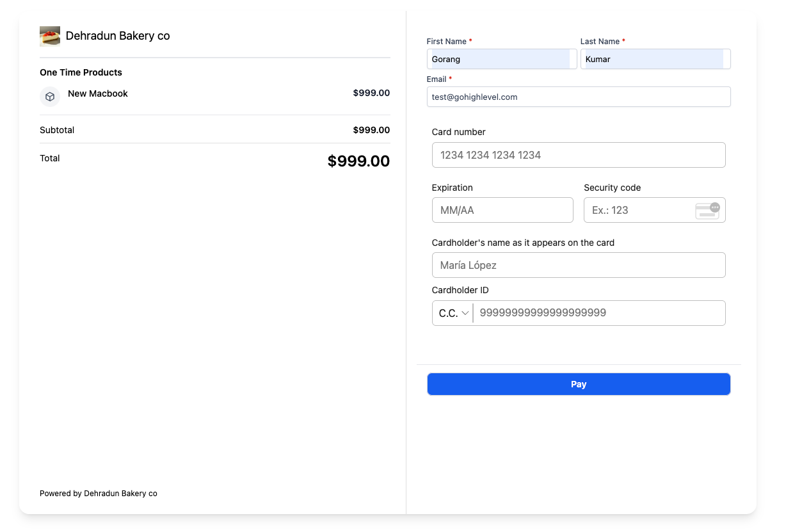Click the One Time Products heading
This screenshot has width=786, height=532.
[x=81, y=72]
